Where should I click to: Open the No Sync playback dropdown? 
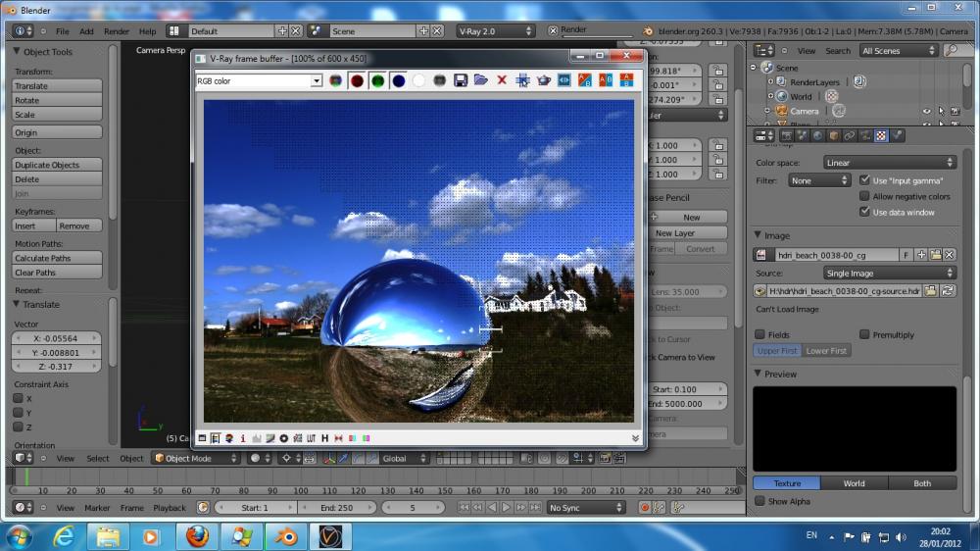pos(585,508)
